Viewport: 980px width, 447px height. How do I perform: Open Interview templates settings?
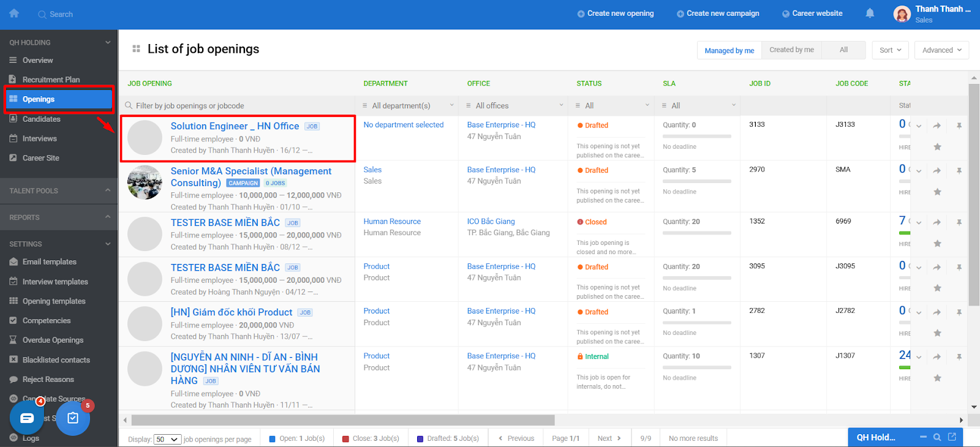(55, 282)
